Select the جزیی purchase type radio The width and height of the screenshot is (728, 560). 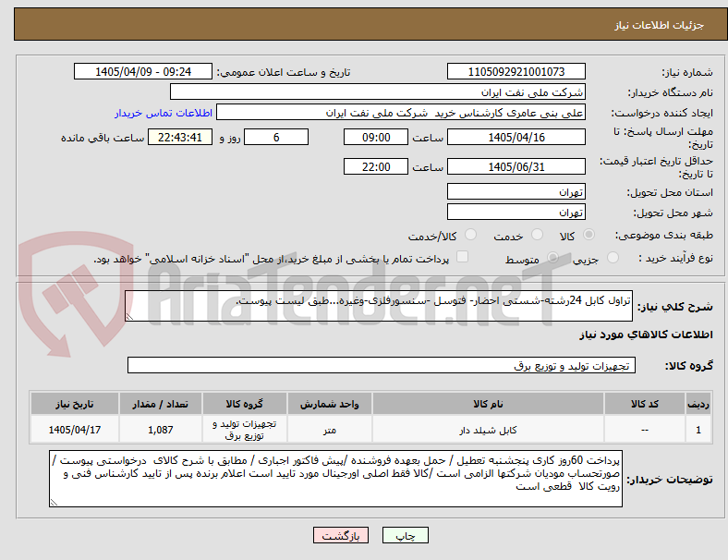[x=613, y=258]
